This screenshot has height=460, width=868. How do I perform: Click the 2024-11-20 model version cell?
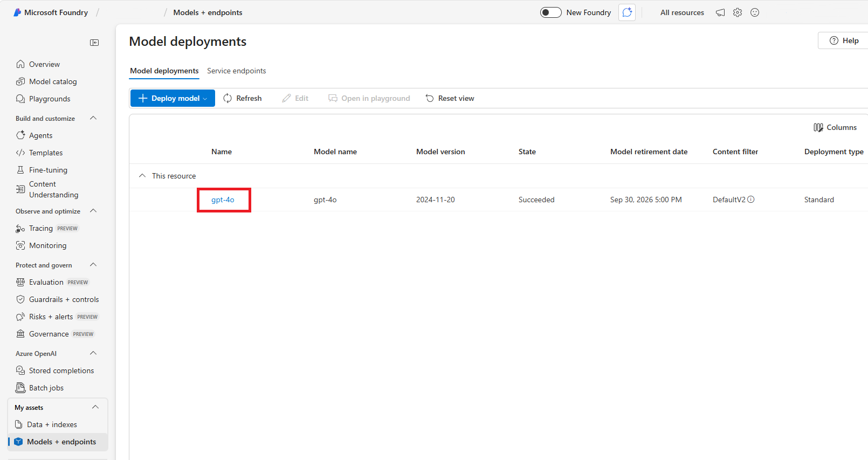(436, 200)
